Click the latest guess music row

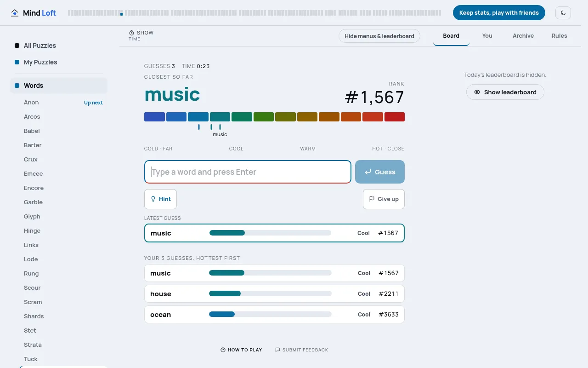point(274,233)
